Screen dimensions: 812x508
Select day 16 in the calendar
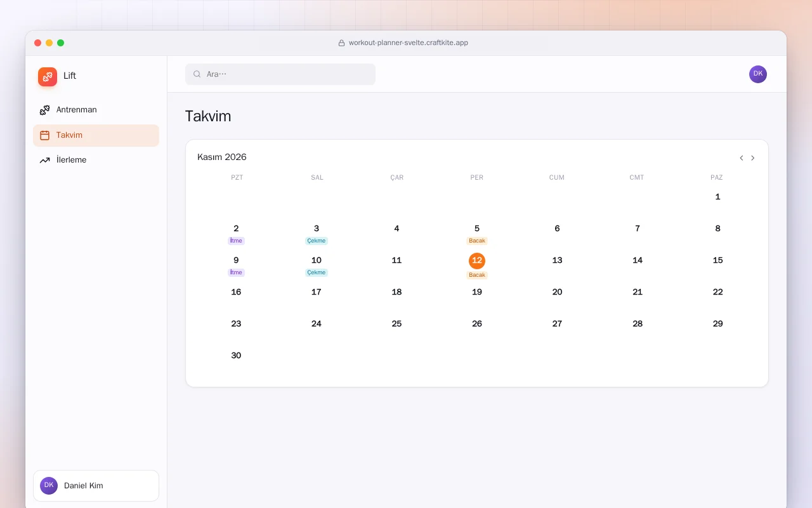[x=236, y=292]
